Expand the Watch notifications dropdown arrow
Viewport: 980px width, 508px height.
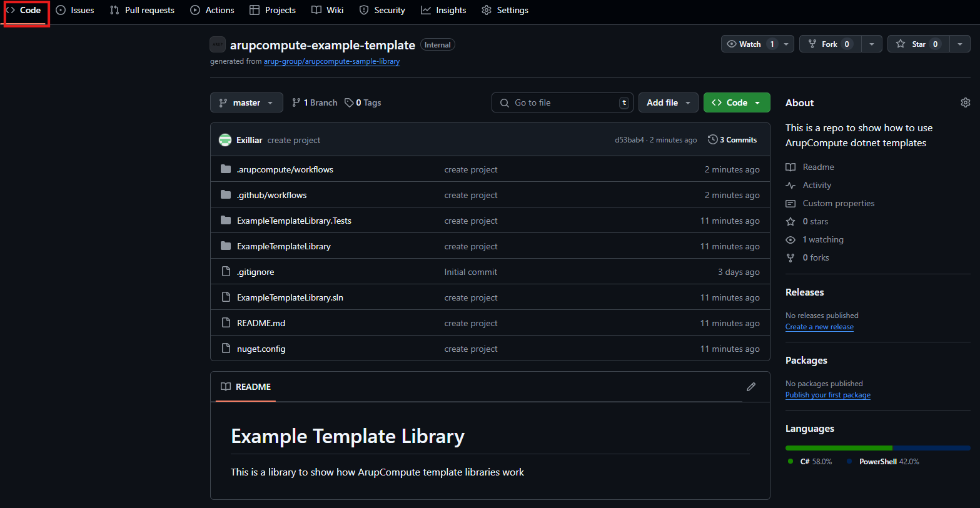coord(787,44)
